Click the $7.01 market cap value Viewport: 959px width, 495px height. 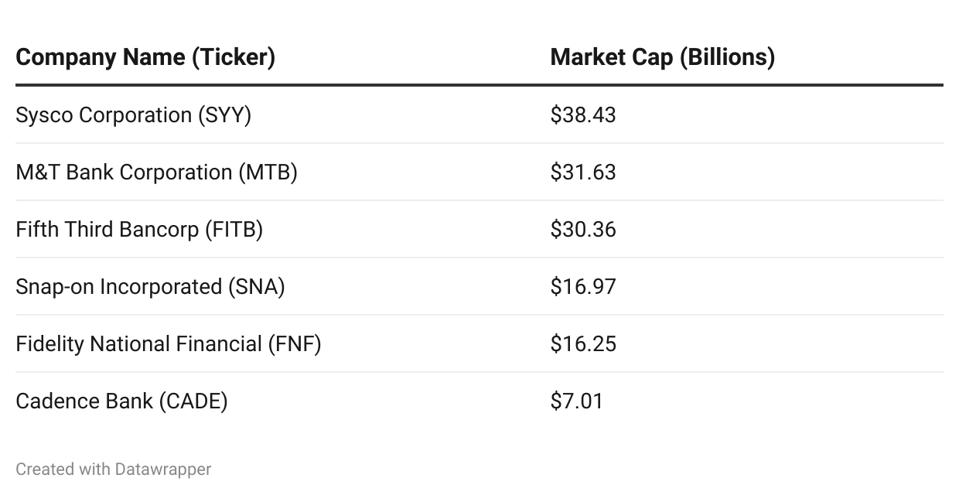click(x=577, y=401)
